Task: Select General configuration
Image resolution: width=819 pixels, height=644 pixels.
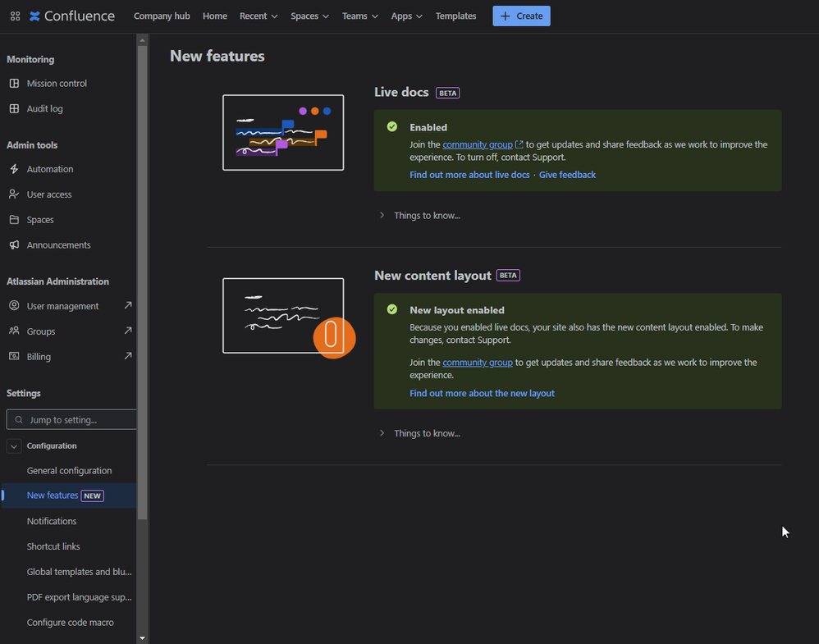Action: pyautogui.click(x=68, y=471)
